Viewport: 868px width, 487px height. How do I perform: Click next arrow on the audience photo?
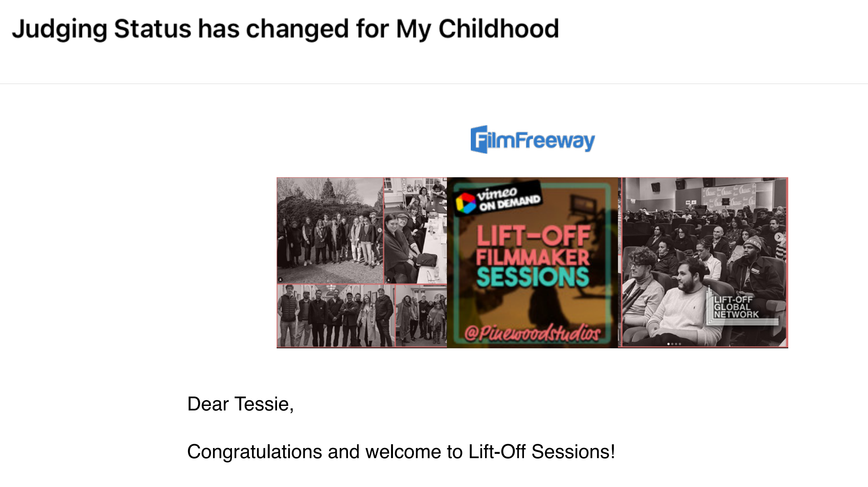pyautogui.click(x=779, y=237)
